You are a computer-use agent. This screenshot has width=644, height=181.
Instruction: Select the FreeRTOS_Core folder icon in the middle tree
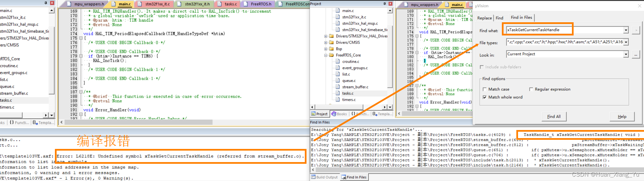[331, 55]
